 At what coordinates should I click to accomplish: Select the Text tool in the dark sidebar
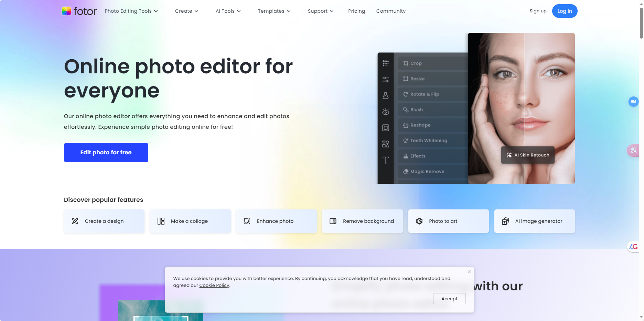tap(385, 160)
